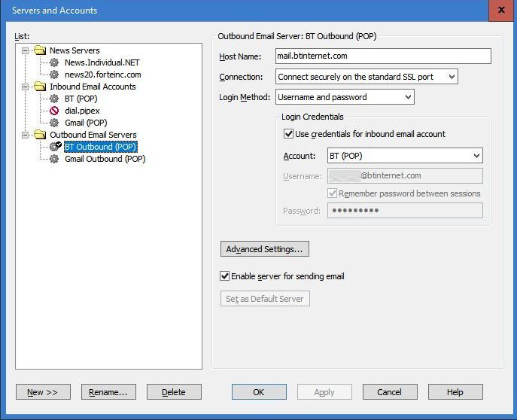Screen dimensions: 517x420
Task: Click the disabled dial.pipex account icon
Action: point(54,111)
